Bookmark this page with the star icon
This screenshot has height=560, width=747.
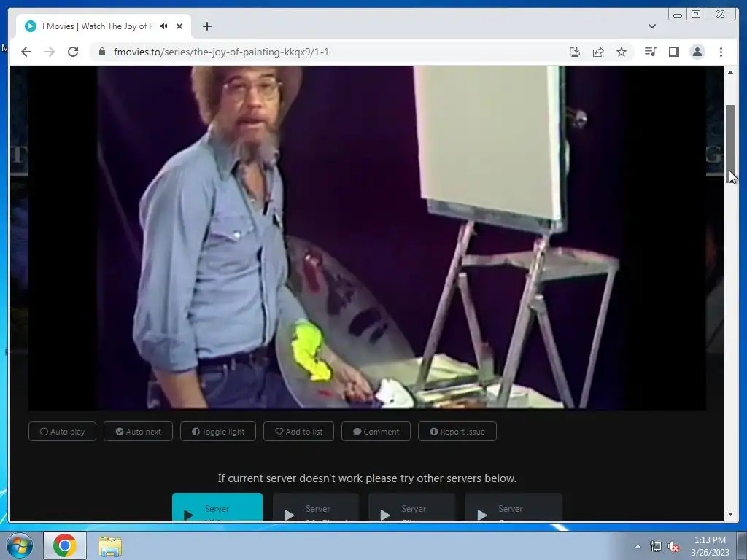(622, 52)
